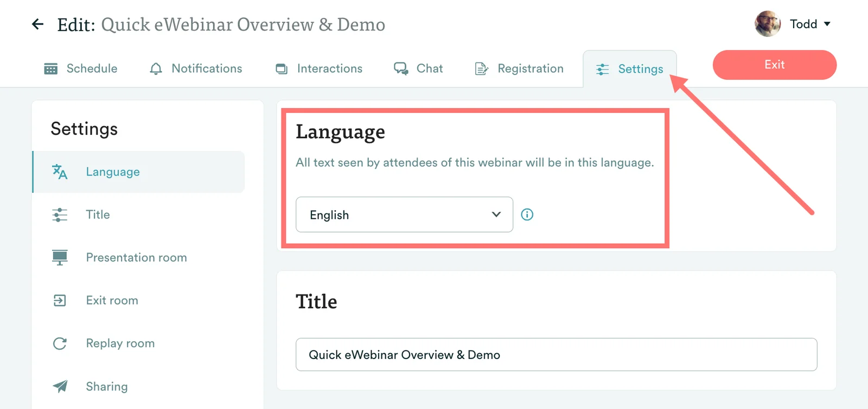This screenshot has height=409, width=868.
Task: Click the Presentation room screen icon
Action: [60, 257]
